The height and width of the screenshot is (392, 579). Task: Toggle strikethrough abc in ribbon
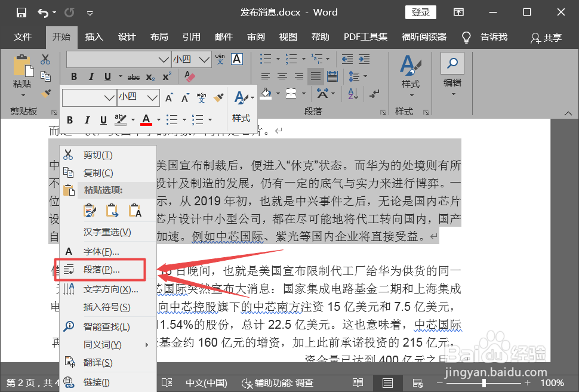[x=134, y=77]
